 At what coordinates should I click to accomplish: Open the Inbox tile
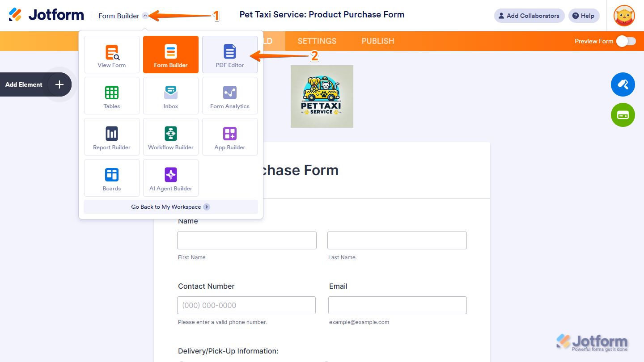pos(171,96)
